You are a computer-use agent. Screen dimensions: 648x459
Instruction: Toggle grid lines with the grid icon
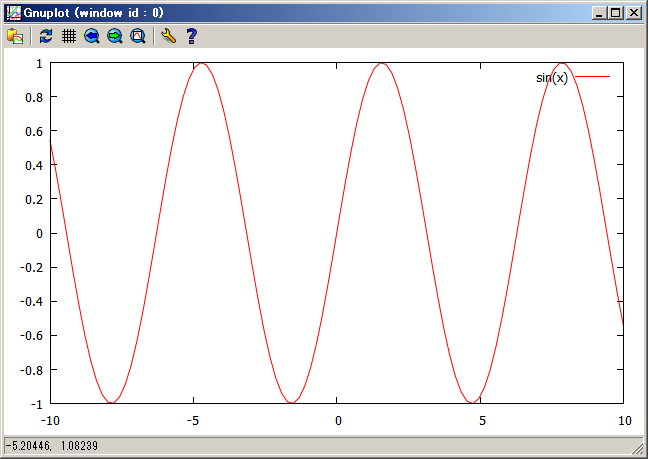(69, 36)
